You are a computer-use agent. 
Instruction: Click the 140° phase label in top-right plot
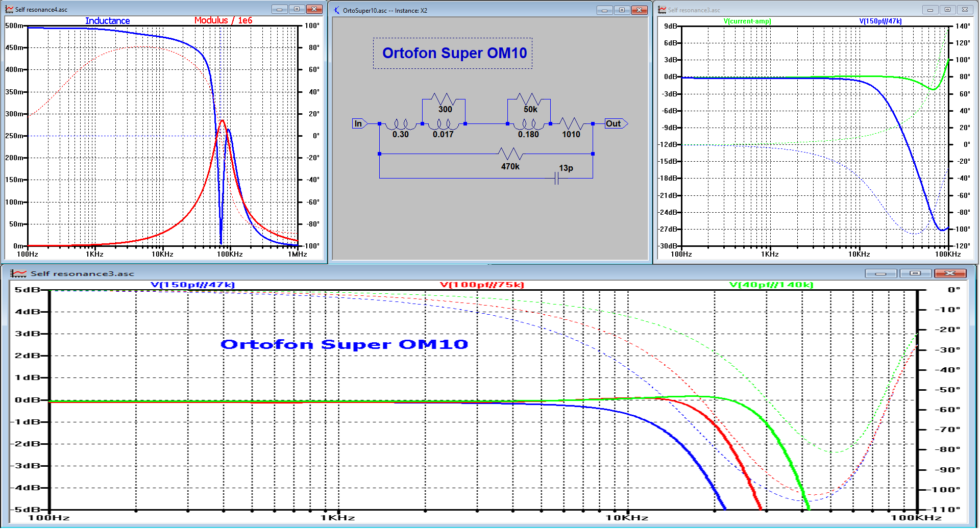(963, 26)
